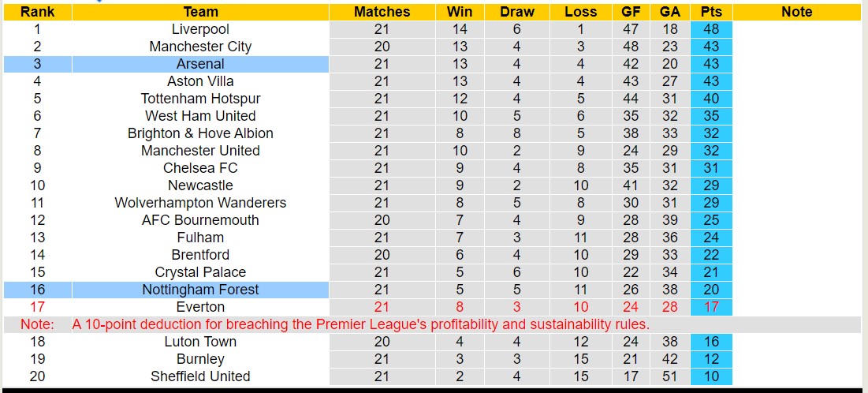Click Liverpool's 48 points cell
Screen dimensions: 868x393
coord(710,29)
